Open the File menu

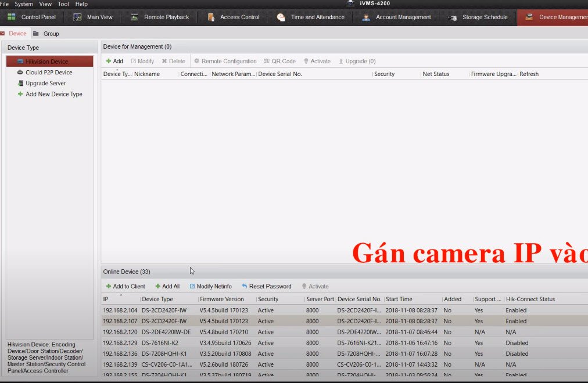point(5,4)
